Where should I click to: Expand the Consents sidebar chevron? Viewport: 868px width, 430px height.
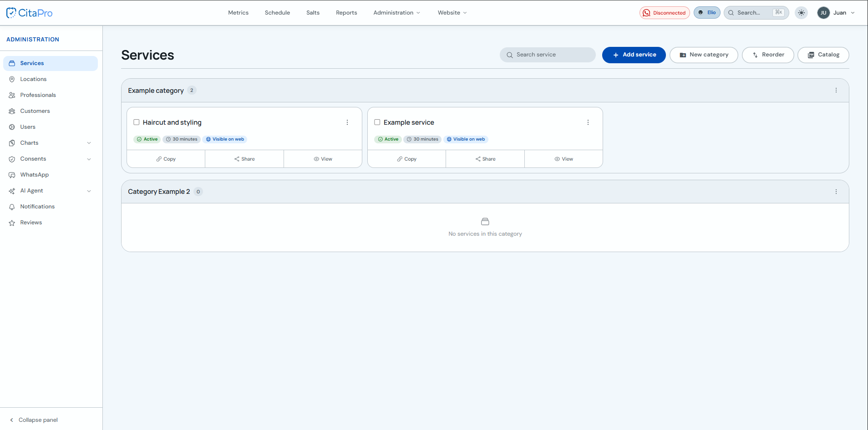(x=89, y=159)
